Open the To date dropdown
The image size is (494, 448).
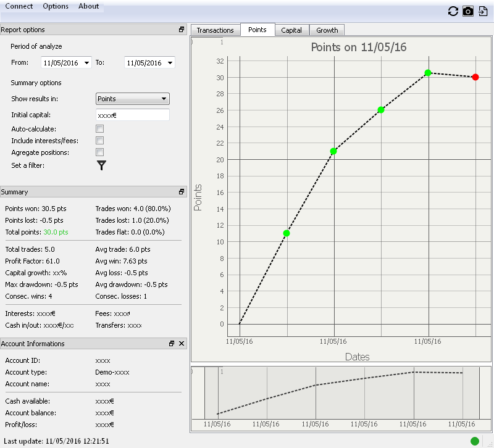[x=169, y=63]
